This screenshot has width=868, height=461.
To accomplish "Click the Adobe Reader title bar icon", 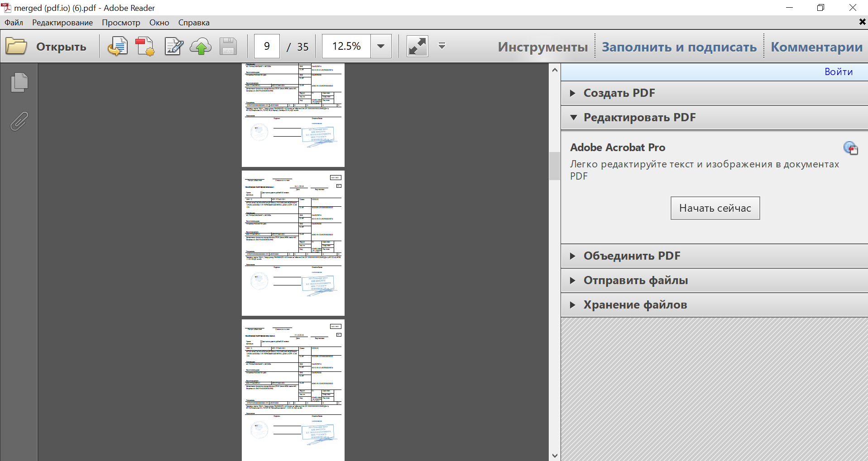I will pyautogui.click(x=6, y=8).
